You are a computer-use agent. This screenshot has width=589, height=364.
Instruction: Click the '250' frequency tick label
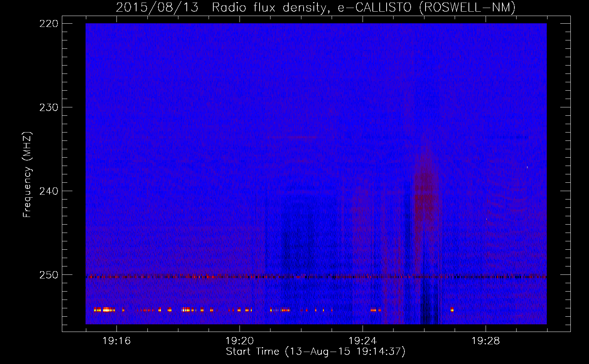coord(48,275)
